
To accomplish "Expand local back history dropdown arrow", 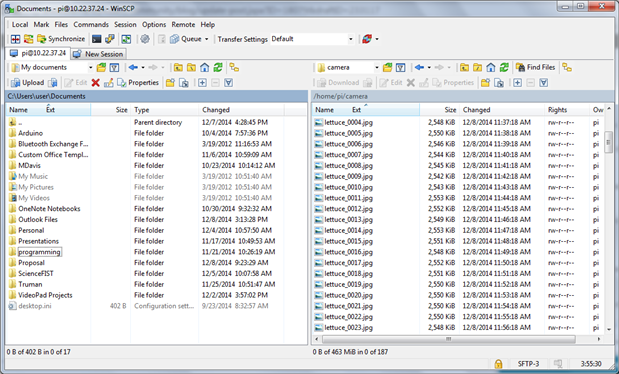I will tap(143, 68).
